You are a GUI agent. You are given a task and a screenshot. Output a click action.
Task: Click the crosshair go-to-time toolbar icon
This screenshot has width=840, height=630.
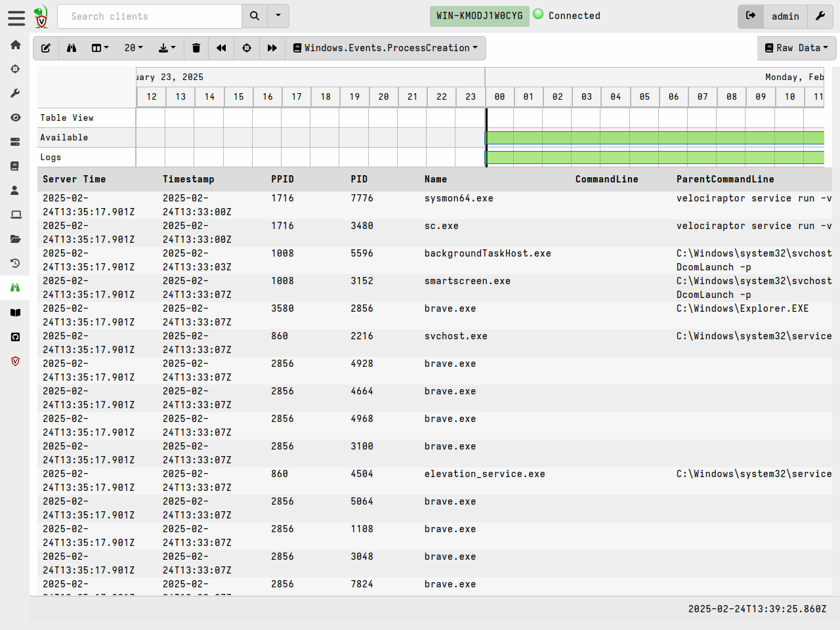247,48
